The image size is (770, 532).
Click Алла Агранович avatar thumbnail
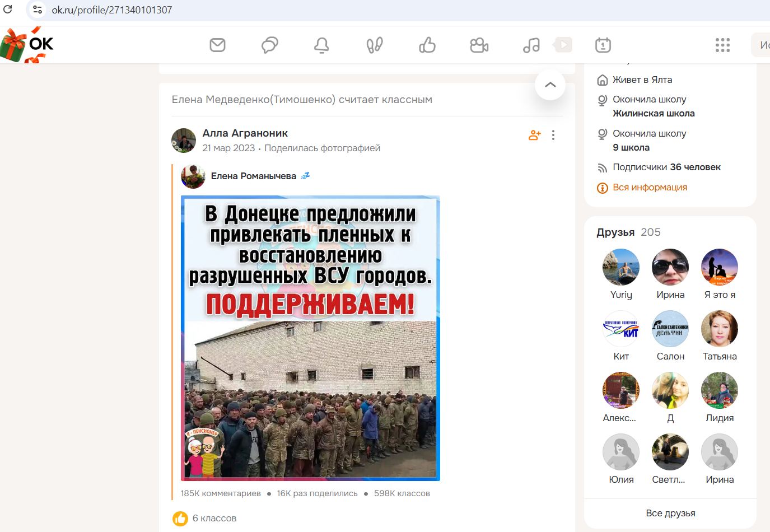pos(183,140)
